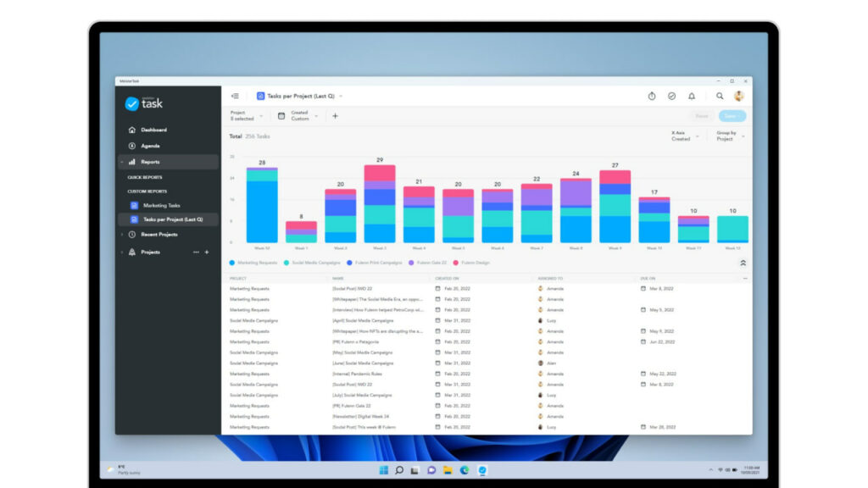
Task: Click the MeisterTask logo in sidebar
Action: (x=144, y=103)
